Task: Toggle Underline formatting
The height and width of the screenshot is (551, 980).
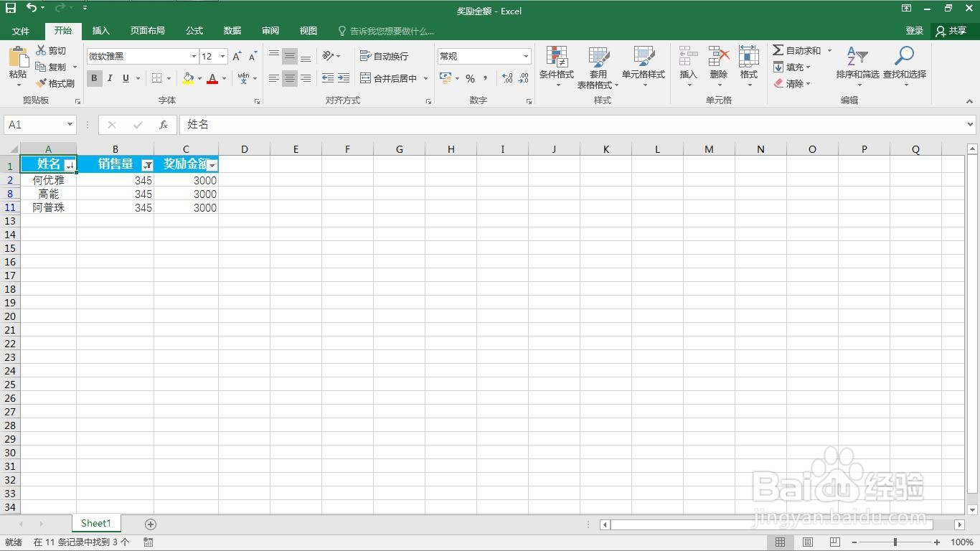Action: (x=126, y=78)
